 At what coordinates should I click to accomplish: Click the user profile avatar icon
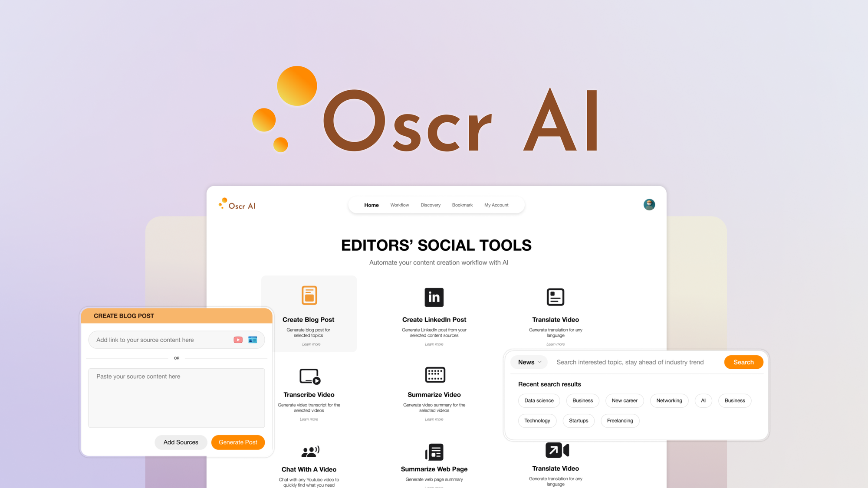click(649, 204)
